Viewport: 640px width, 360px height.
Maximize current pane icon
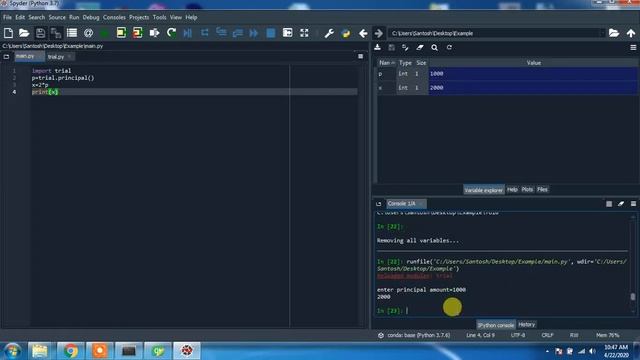coord(287,33)
